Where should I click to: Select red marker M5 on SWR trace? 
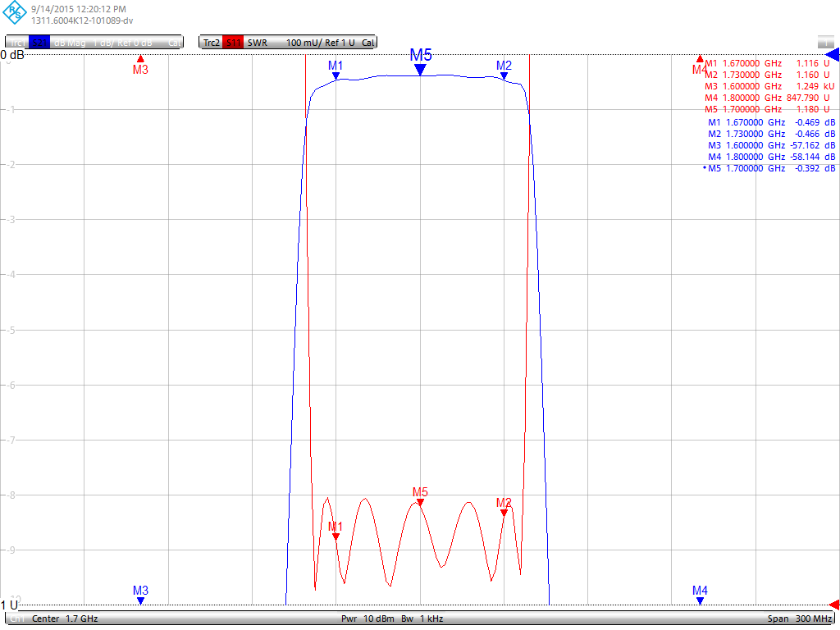click(420, 496)
